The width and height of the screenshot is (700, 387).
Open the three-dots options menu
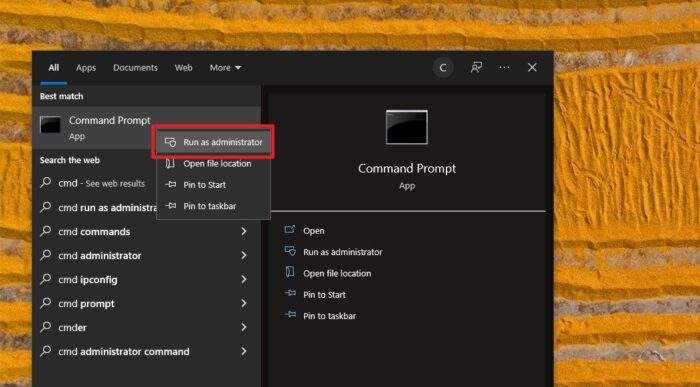click(x=504, y=68)
